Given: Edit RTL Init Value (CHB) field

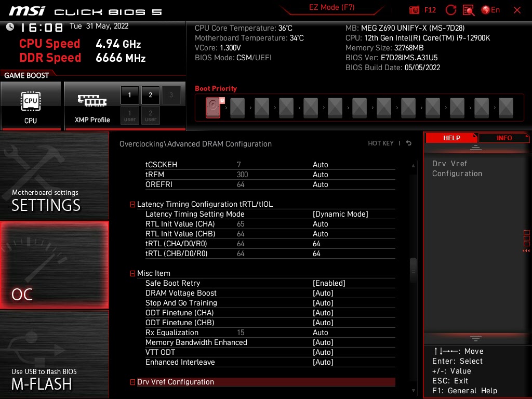Looking at the screenshot, I should pyautogui.click(x=320, y=234).
